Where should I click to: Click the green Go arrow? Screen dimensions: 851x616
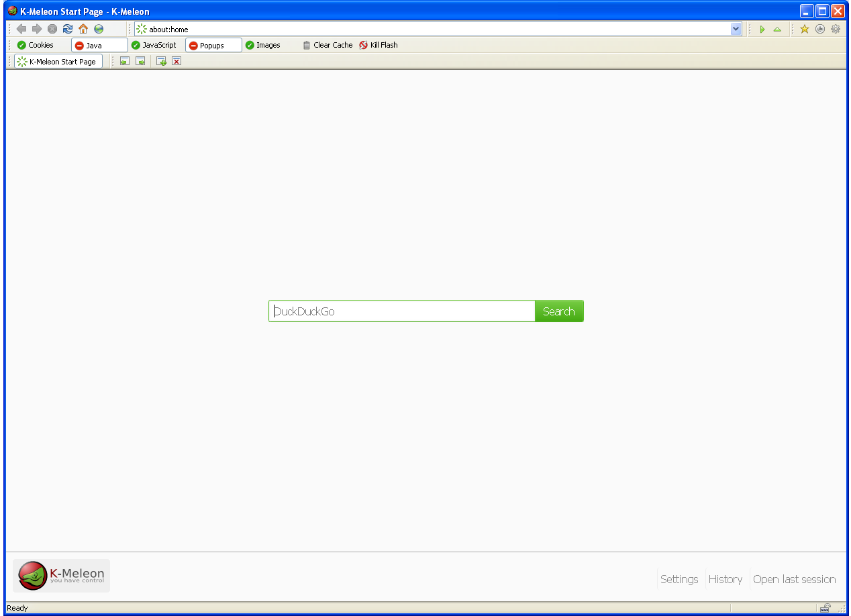click(x=762, y=30)
